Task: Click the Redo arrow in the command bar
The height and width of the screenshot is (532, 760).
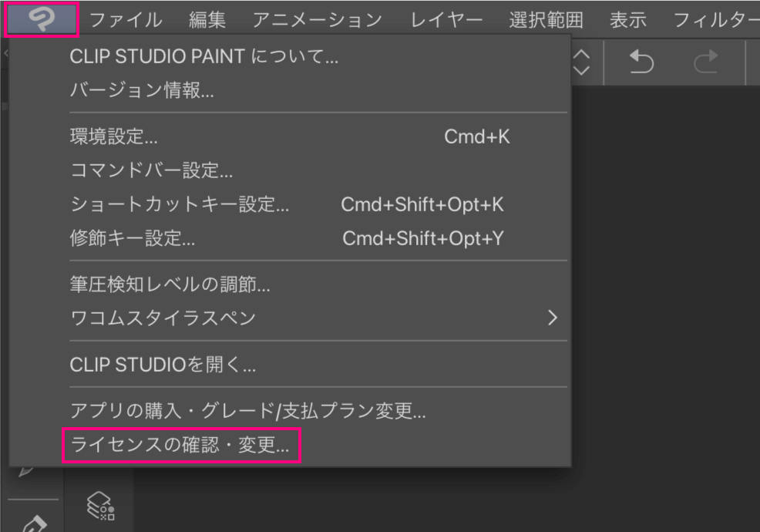Action: click(705, 62)
